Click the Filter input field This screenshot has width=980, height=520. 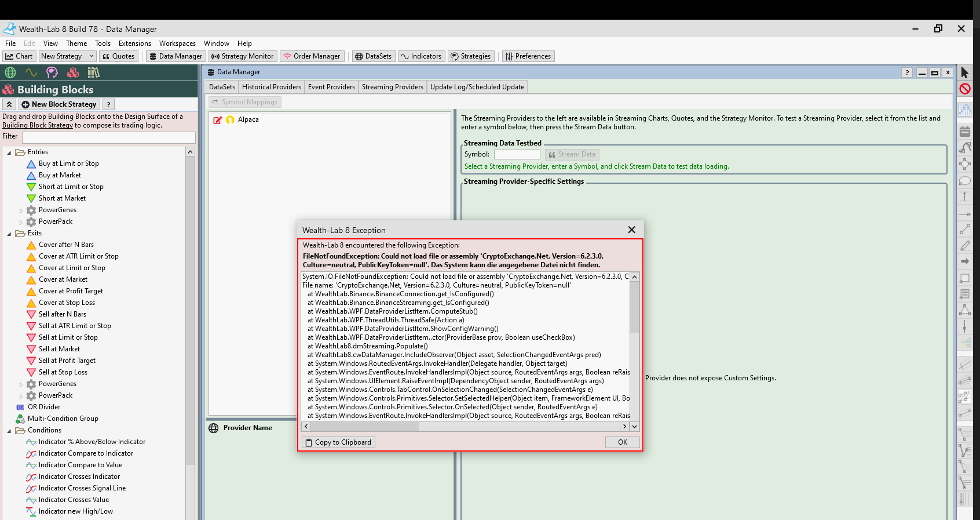(109, 137)
